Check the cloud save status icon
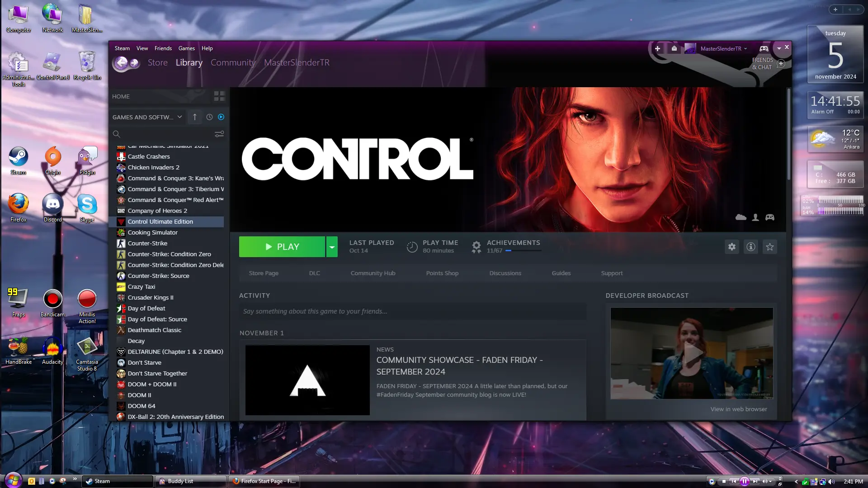This screenshot has width=868, height=488. point(741,217)
